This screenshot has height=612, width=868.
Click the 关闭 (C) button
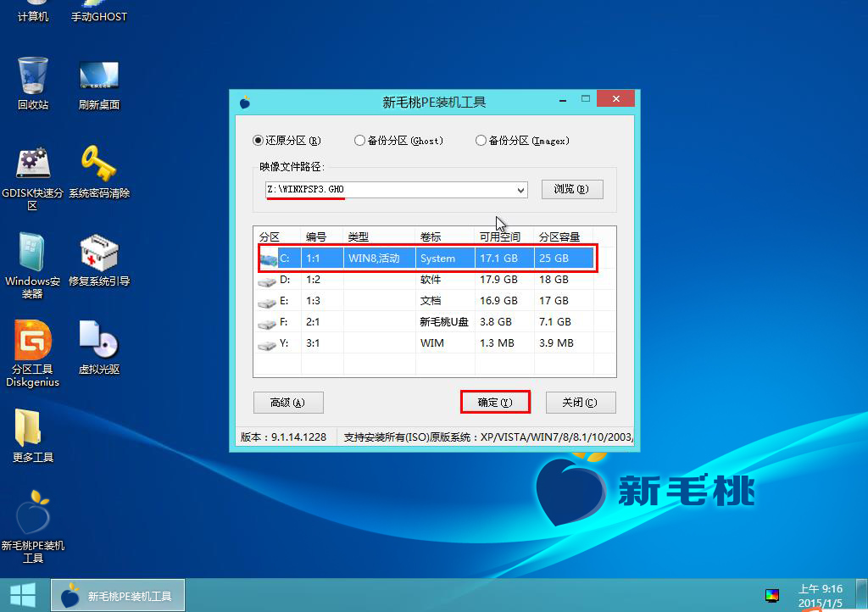[580, 403]
